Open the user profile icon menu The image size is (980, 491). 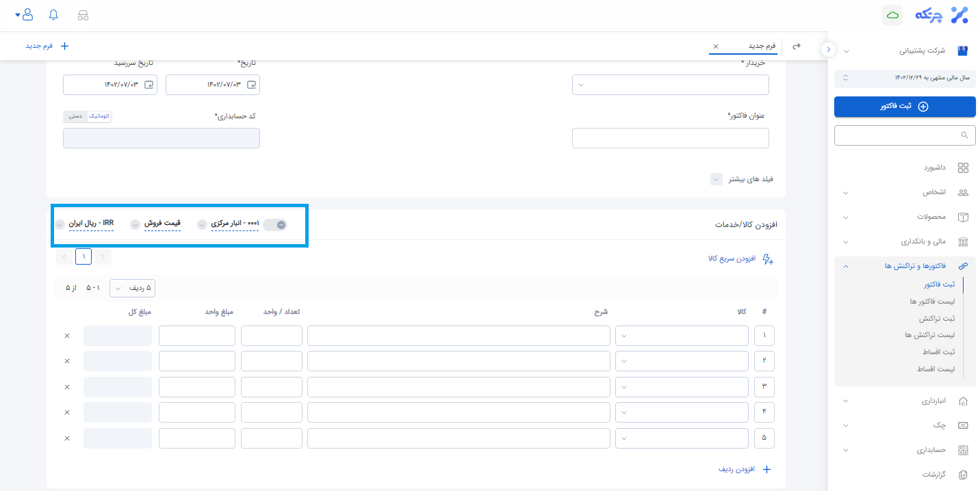click(x=27, y=14)
